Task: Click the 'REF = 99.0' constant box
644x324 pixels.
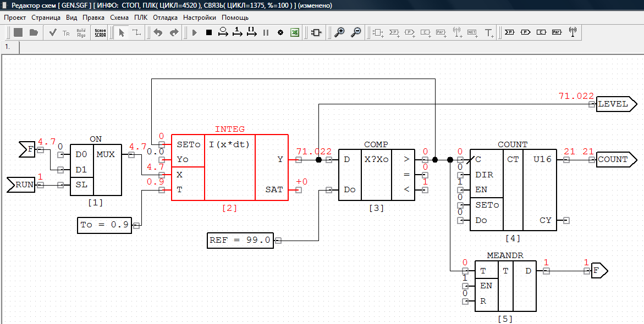Action: tap(240, 241)
